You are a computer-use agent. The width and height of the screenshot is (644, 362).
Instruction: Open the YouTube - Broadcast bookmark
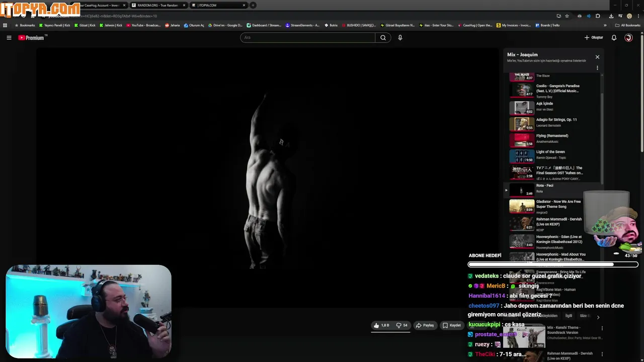[143, 25]
